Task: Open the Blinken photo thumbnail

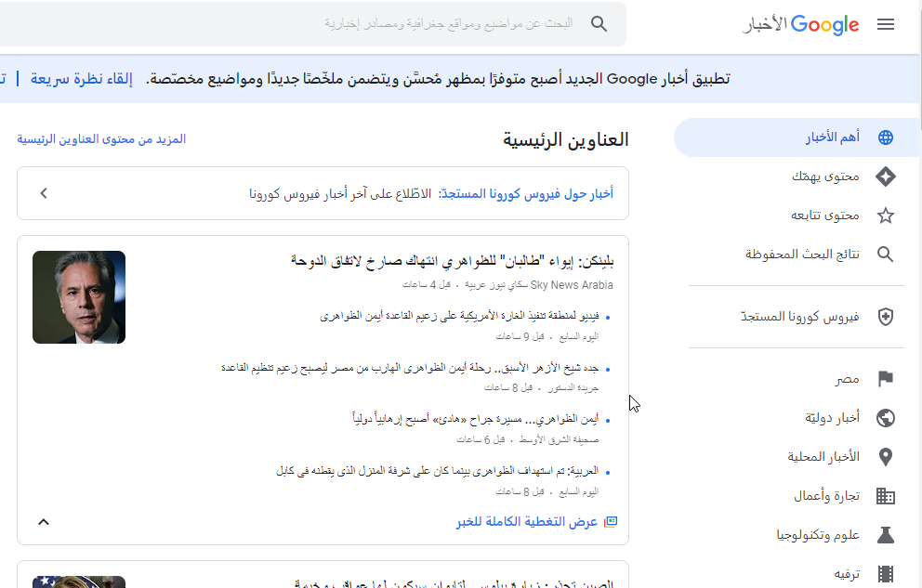Action: pyautogui.click(x=79, y=297)
